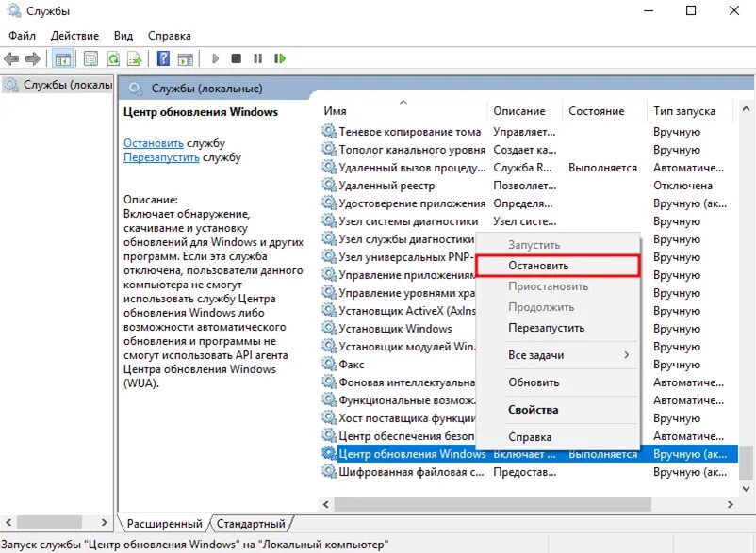Select the Удостоверение приложения service
This screenshot has width=756, height=553.
point(529,203)
